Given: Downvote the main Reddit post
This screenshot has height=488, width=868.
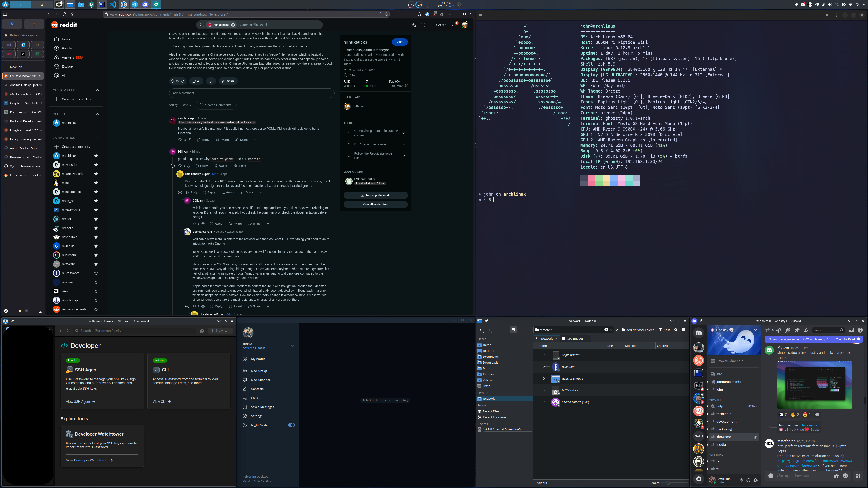Looking at the screenshot, I should (x=183, y=81).
